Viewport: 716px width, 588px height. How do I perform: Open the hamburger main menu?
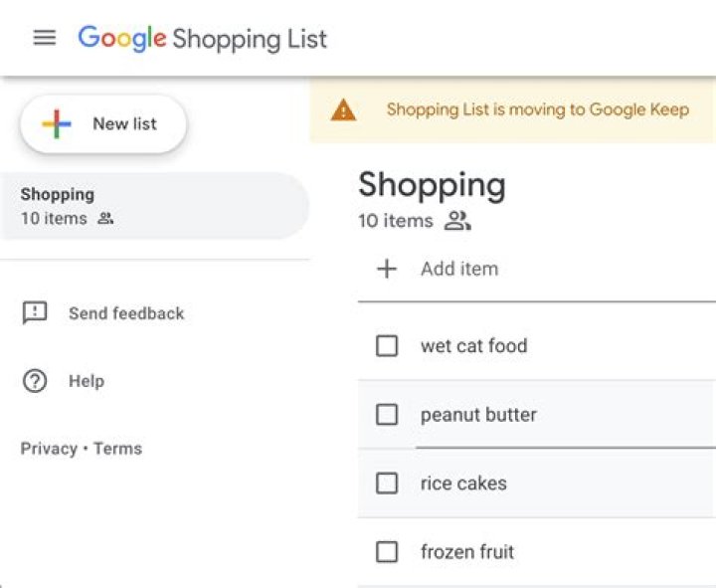[45, 38]
